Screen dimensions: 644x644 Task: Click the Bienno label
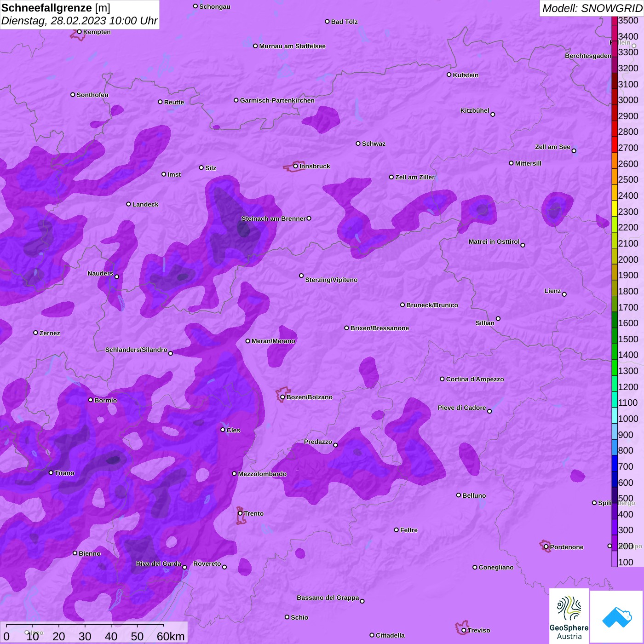tap(90, 553)
